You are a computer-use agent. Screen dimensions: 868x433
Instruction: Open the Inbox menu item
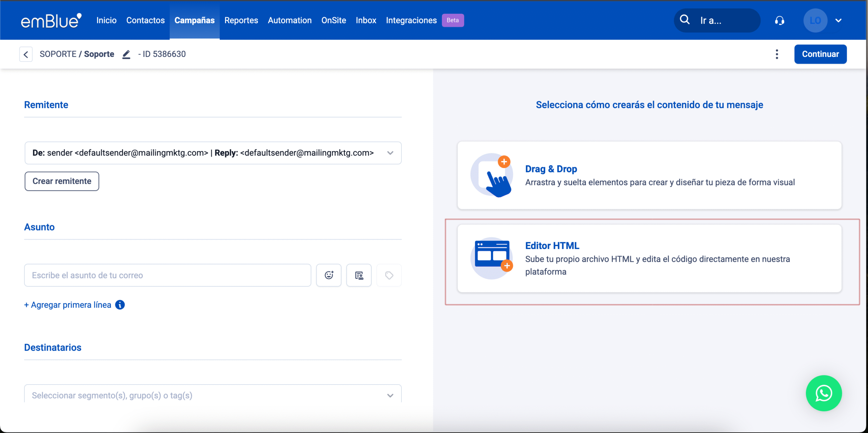366,20
